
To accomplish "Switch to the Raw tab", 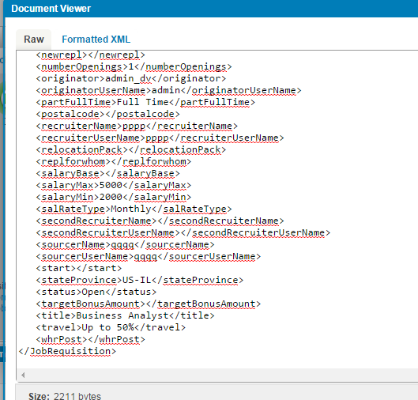I will (x=34, y=39).
